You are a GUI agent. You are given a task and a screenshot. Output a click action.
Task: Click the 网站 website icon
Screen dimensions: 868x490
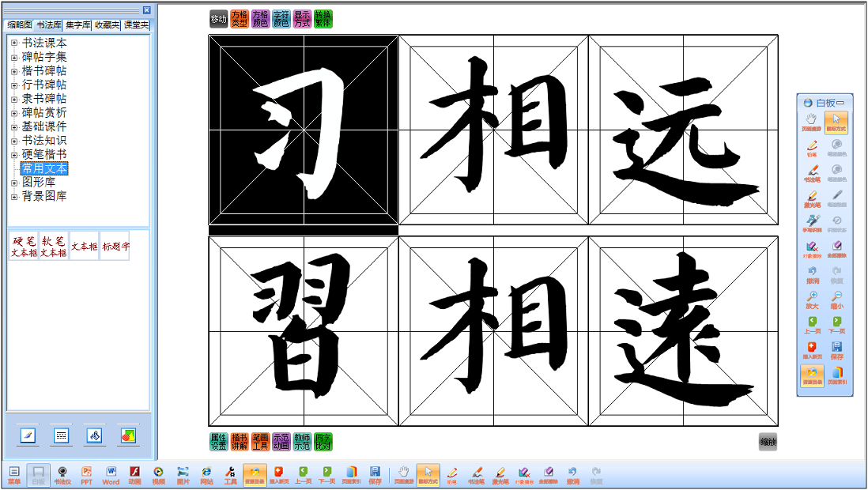click(x=206, y=474)
